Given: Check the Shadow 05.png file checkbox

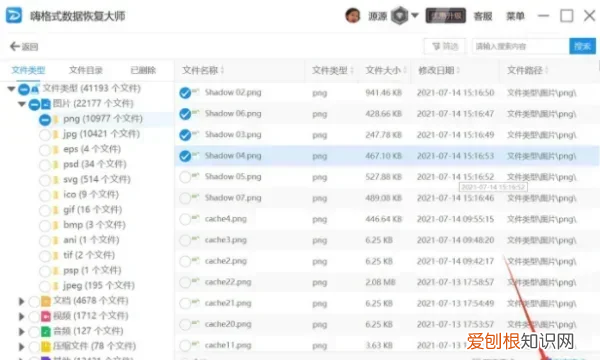Looking at the screenshot, I should [x=185, y=177].
